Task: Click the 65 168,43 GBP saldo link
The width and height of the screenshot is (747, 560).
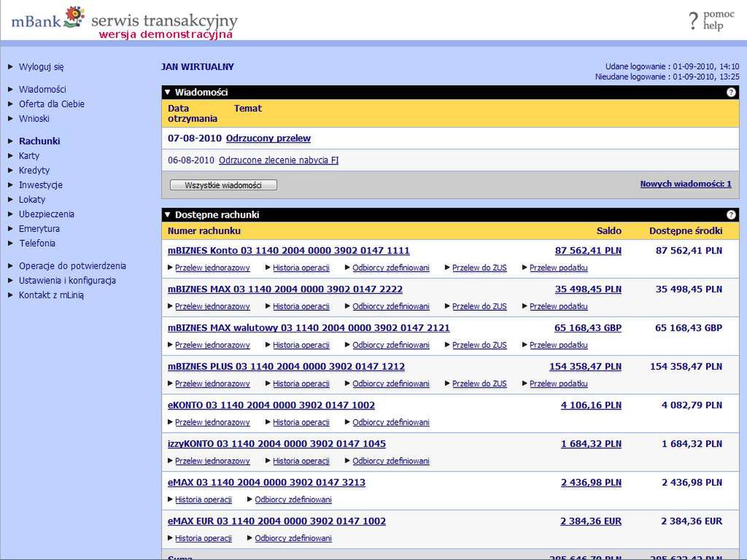Action: coord(588,327)
